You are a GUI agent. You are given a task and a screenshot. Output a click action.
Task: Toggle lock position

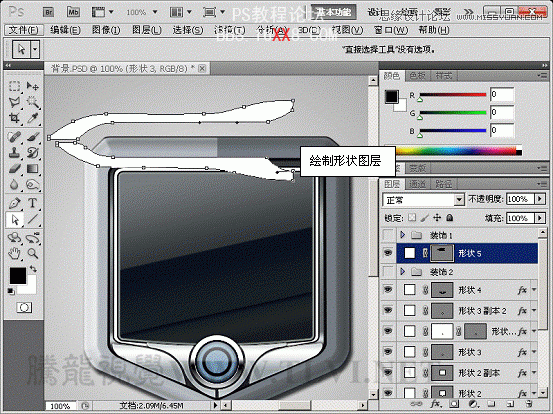pos(437,218)
